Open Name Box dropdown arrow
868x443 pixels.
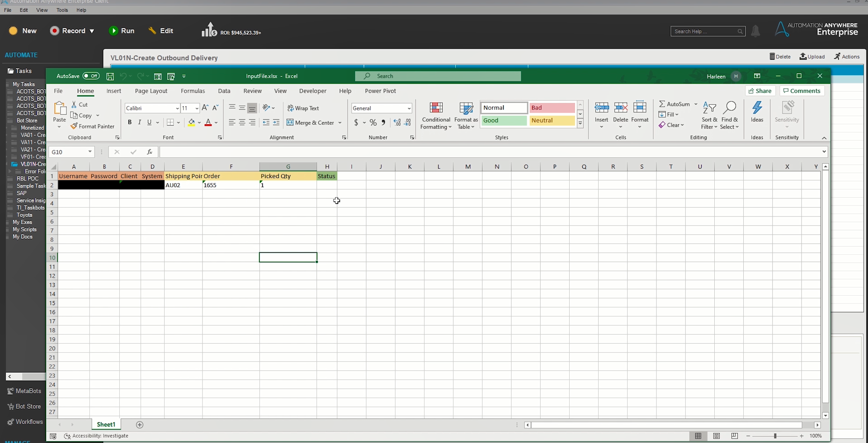(90, 152)
